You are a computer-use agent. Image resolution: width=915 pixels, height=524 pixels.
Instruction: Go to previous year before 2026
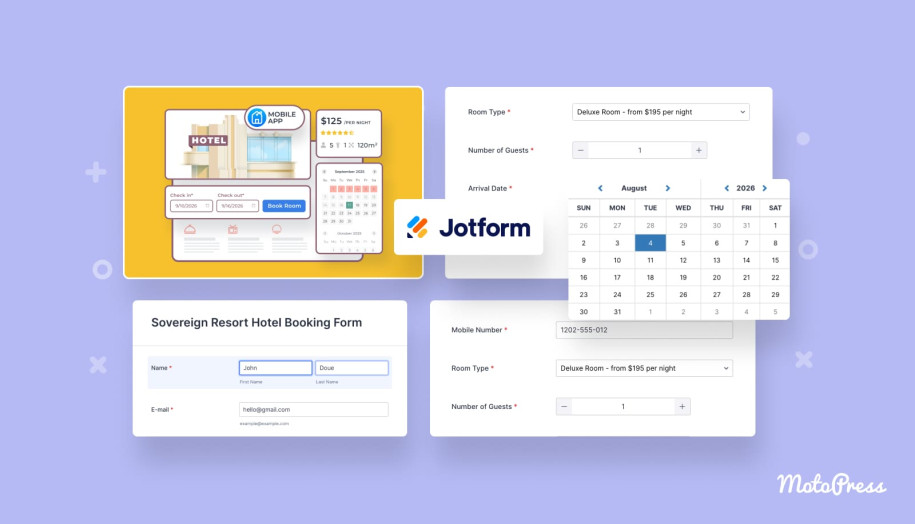727,188
